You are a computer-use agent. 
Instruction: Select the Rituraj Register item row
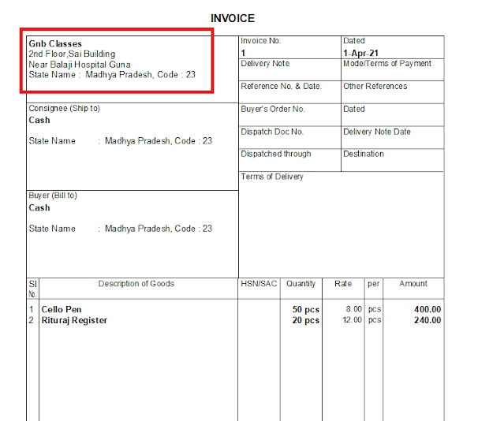(234, 320)
